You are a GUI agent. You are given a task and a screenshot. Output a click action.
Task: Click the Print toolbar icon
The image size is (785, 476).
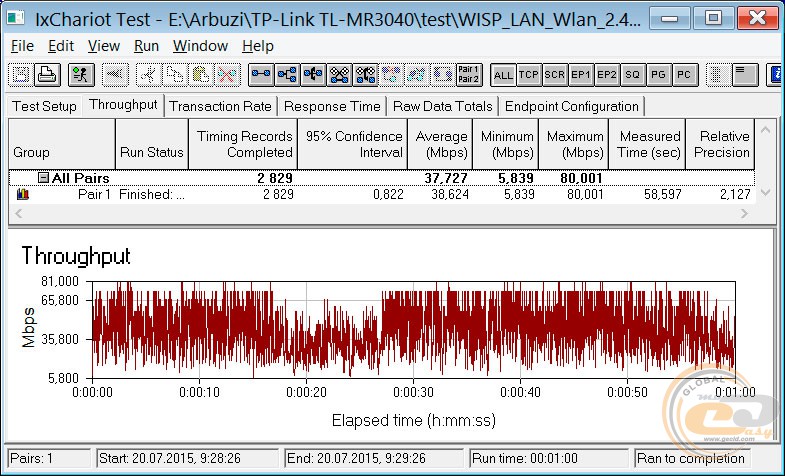[47, 75]
